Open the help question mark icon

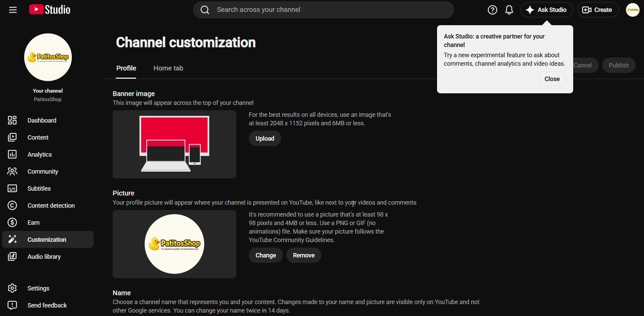point(492,10)
